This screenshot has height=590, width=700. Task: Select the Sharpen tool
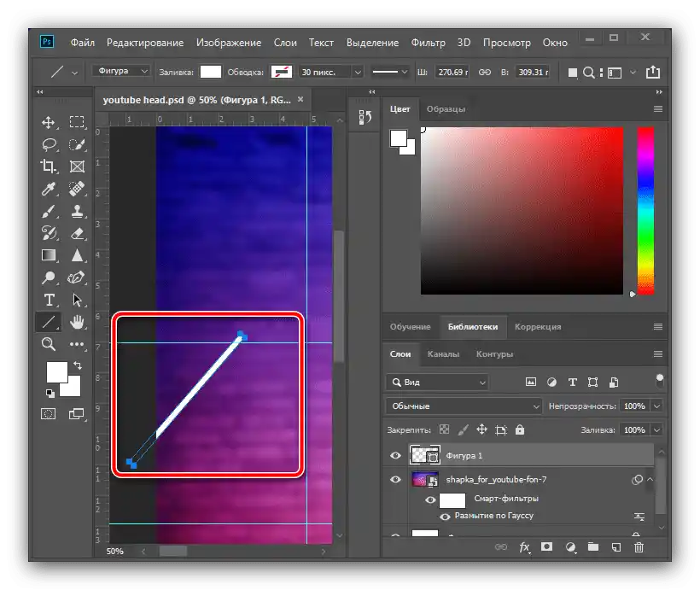pos(77,255)
